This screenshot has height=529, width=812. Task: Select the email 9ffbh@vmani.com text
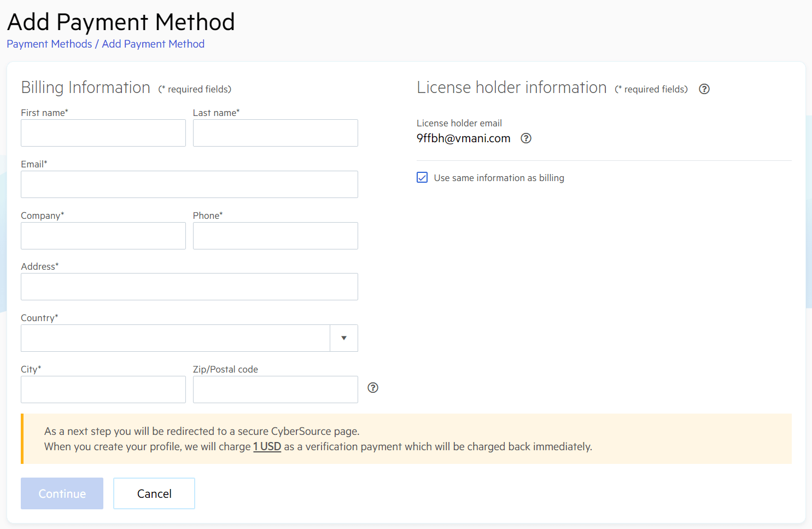[x=463, y=138]
